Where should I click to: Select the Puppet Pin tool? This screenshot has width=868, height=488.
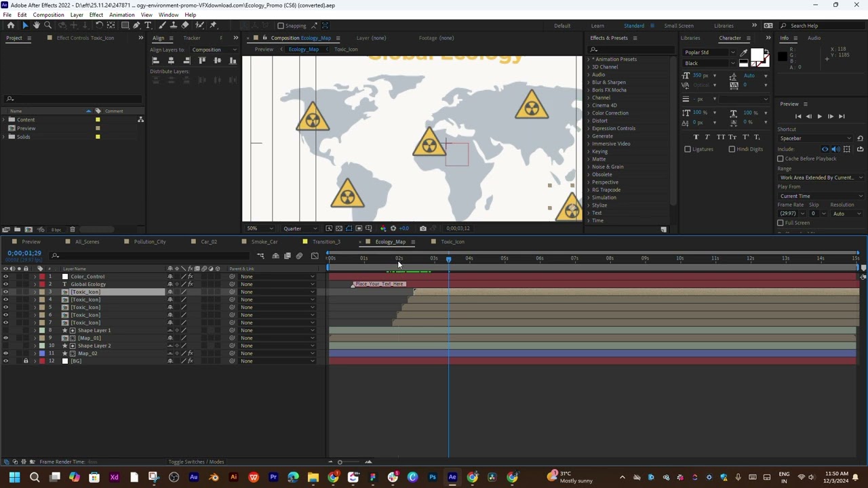pos(213,25)
